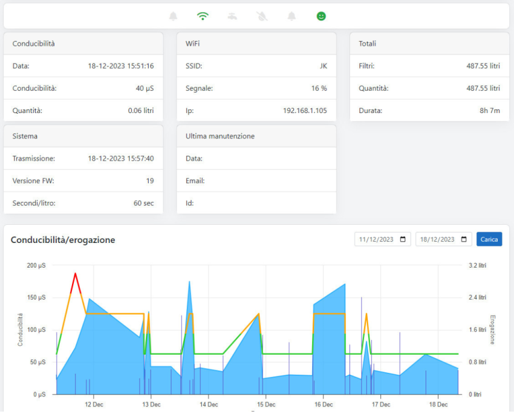This screenshot has width=514, height=420.
Task: Click the Conducibilità/erogazione chart title
Action: click(x=63, y=240)
